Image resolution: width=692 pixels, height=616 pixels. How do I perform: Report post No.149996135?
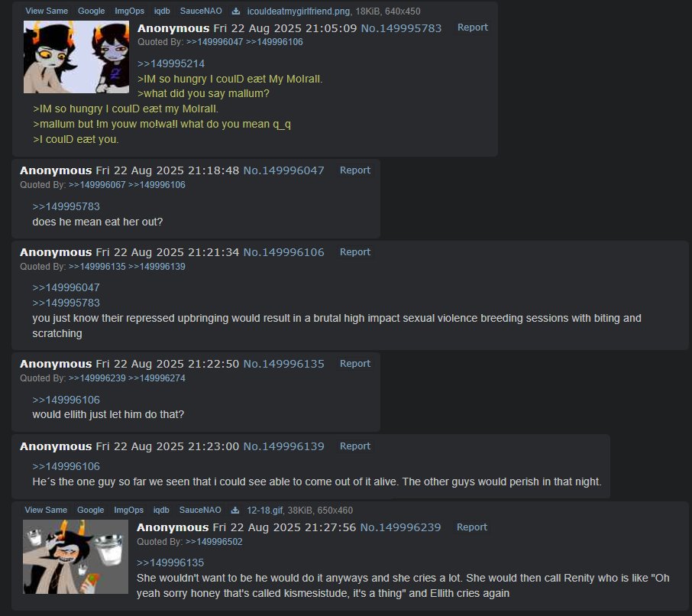point(355,364)
